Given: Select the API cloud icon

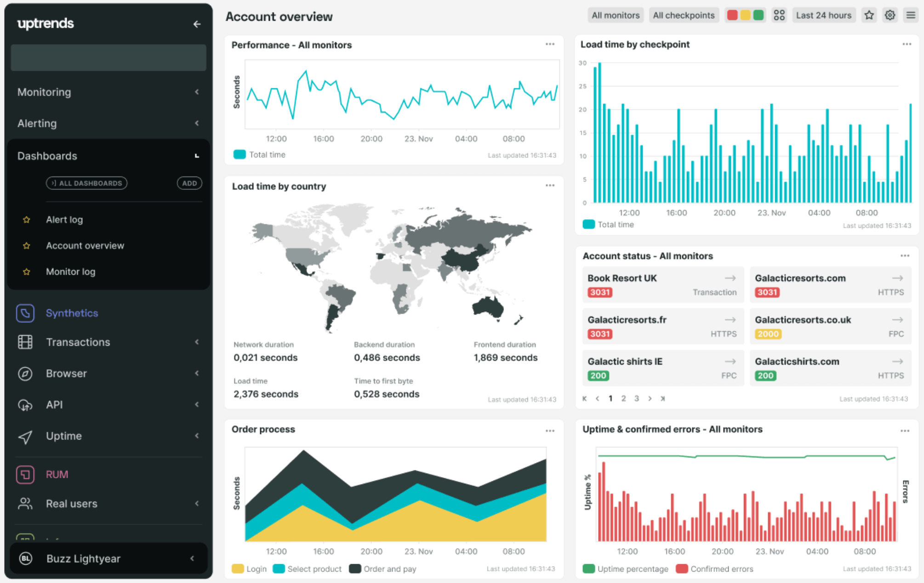Looking at the screenshot, I should click(25, 405).
